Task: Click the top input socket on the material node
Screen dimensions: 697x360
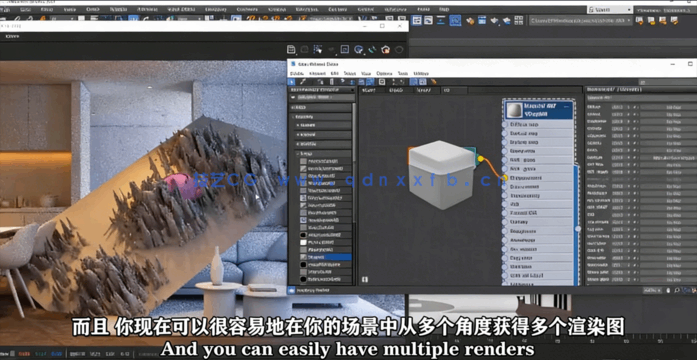Action: pyautogui.click(x=505, y=125)
